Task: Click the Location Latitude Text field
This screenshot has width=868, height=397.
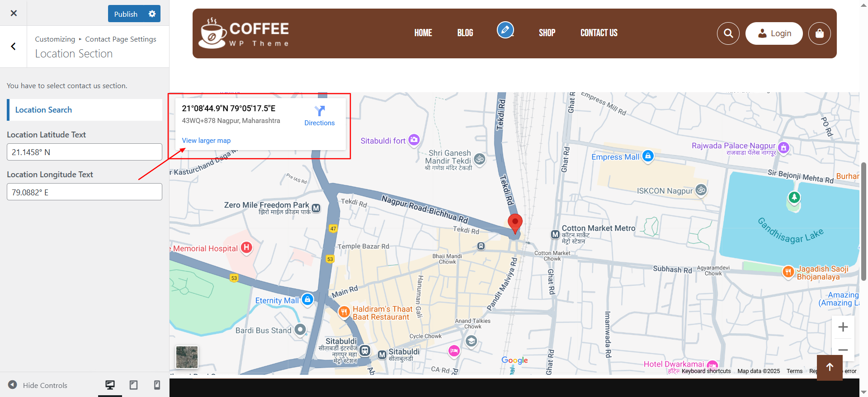Action: click(x=85, y=152)
